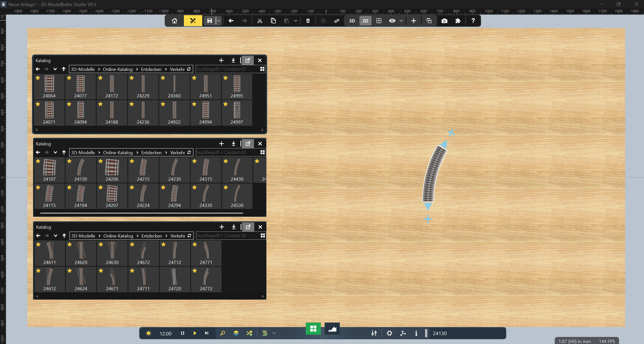Select track thumbnail 24995
The height and width of the screenshot is (344, 644).
[x=237, y=87]
